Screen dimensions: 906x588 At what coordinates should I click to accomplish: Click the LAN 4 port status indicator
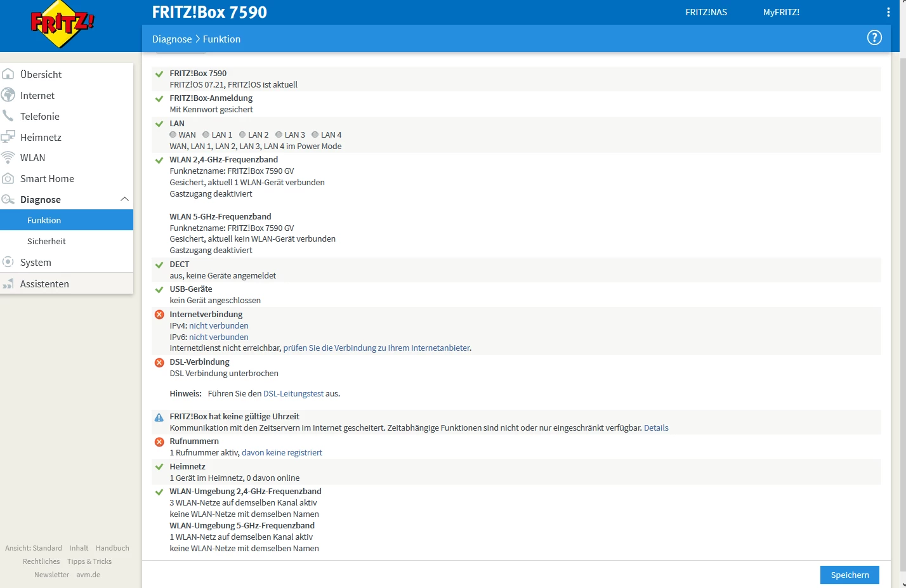[x=315, y=134]
